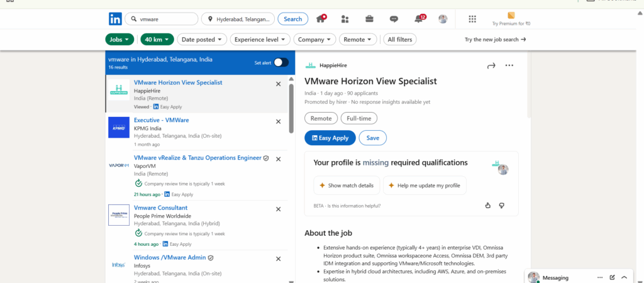Open My Network icon

coord(345,19)
